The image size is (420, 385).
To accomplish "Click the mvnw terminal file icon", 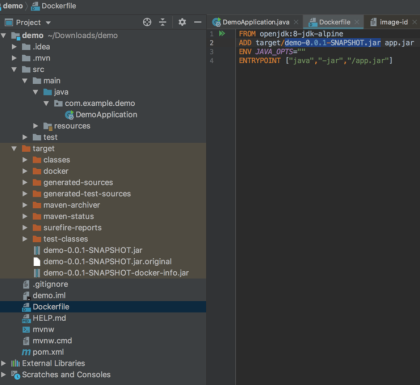I will tap(26, 330).
